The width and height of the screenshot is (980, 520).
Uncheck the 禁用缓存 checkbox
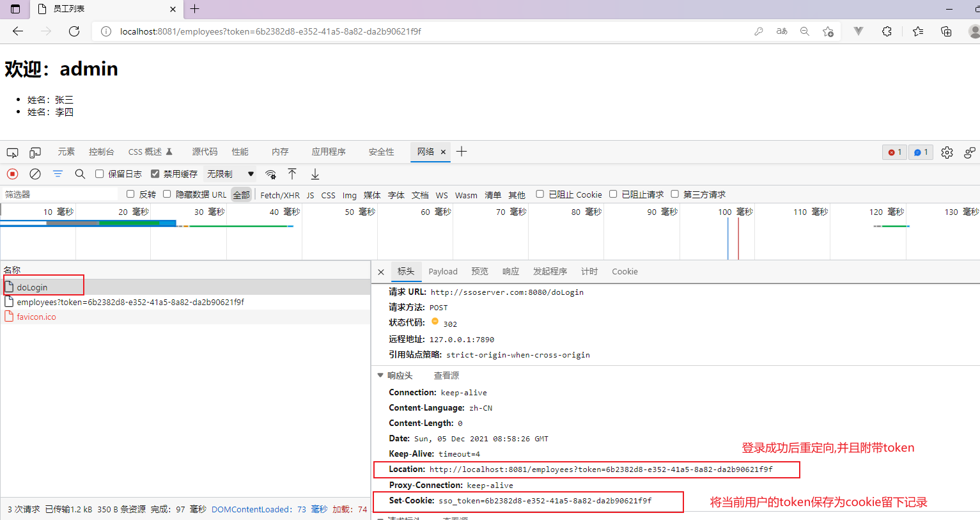click(x=155, y=174)
